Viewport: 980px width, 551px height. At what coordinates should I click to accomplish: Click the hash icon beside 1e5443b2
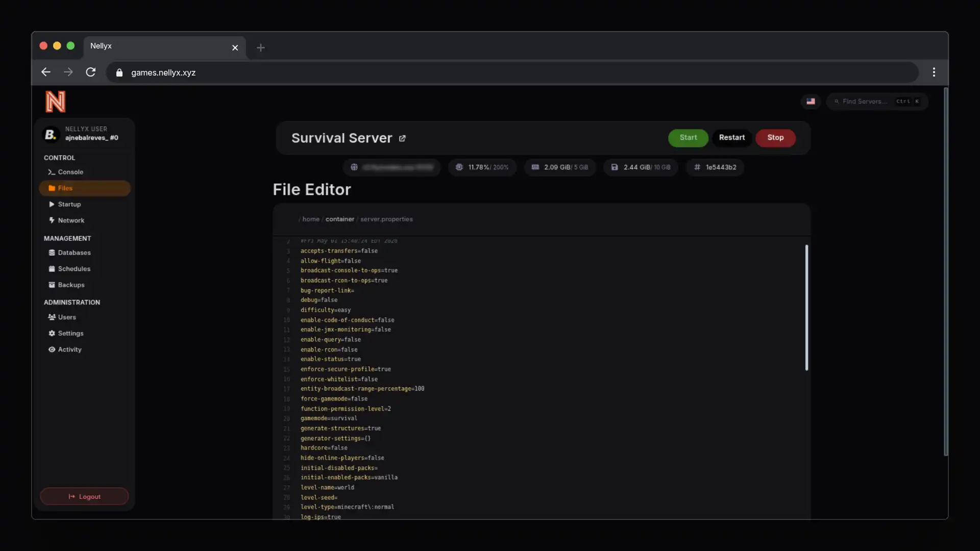coord(697,167)
